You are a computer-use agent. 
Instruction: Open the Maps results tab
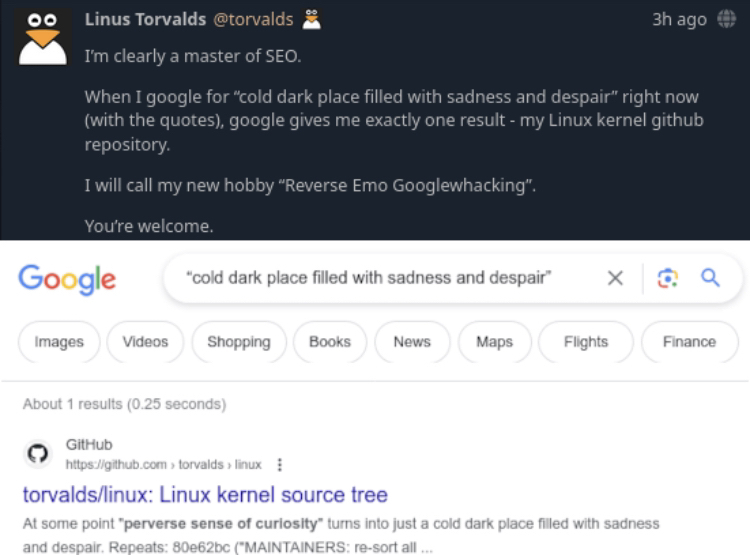(x=494, y=342)
